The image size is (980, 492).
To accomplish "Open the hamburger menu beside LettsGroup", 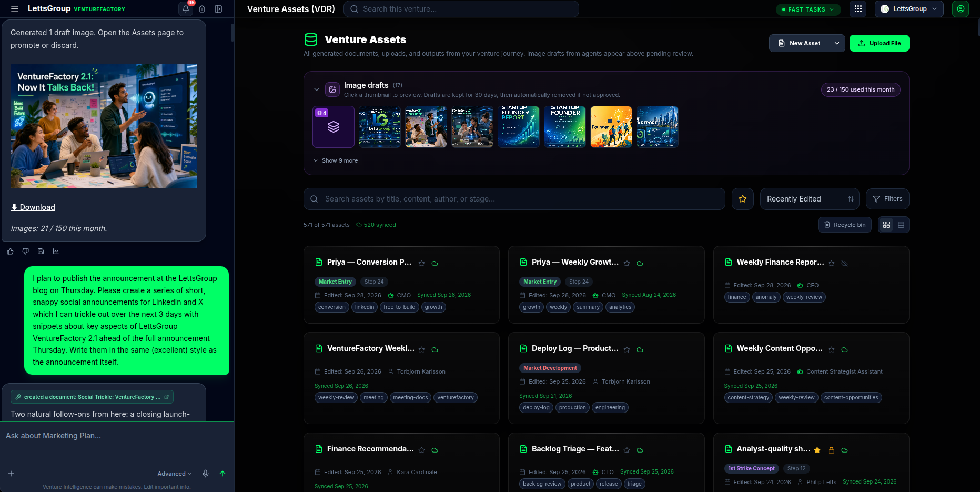I will (15, 9).
